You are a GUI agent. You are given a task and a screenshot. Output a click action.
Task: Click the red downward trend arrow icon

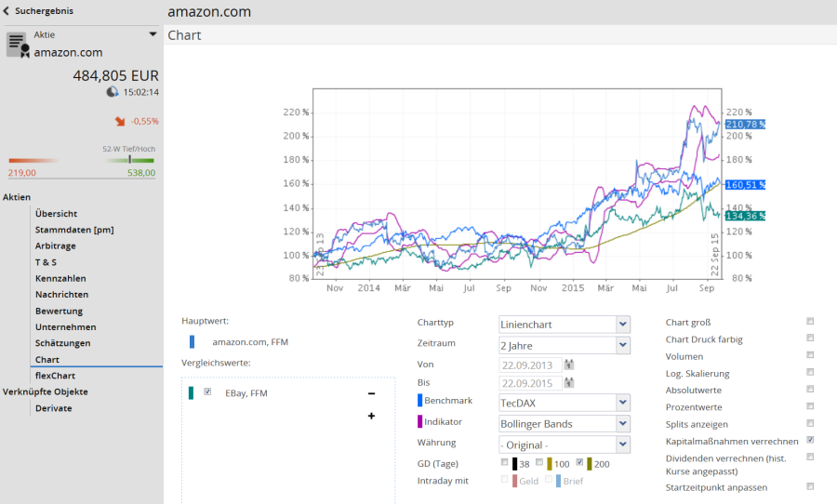(120, 121)
